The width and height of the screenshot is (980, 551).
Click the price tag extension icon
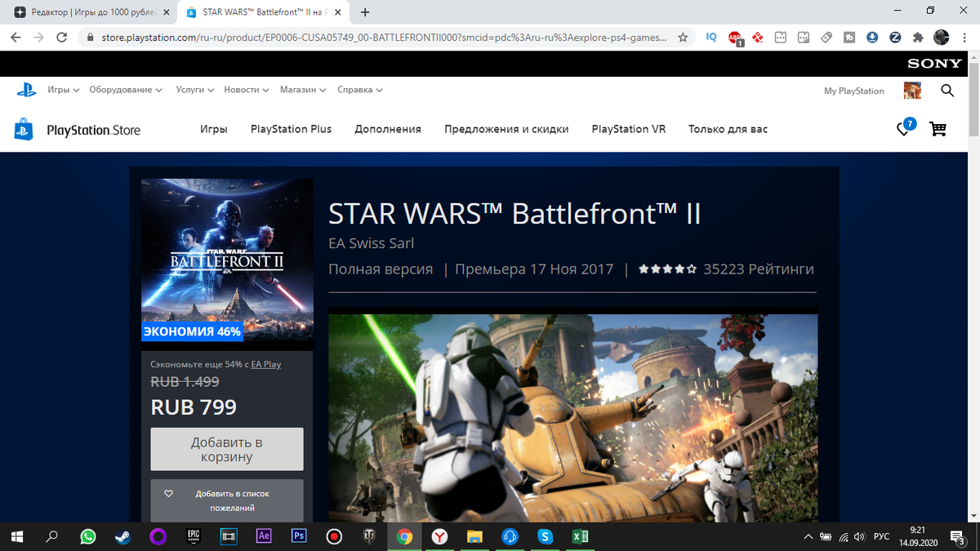click(826, 37)
